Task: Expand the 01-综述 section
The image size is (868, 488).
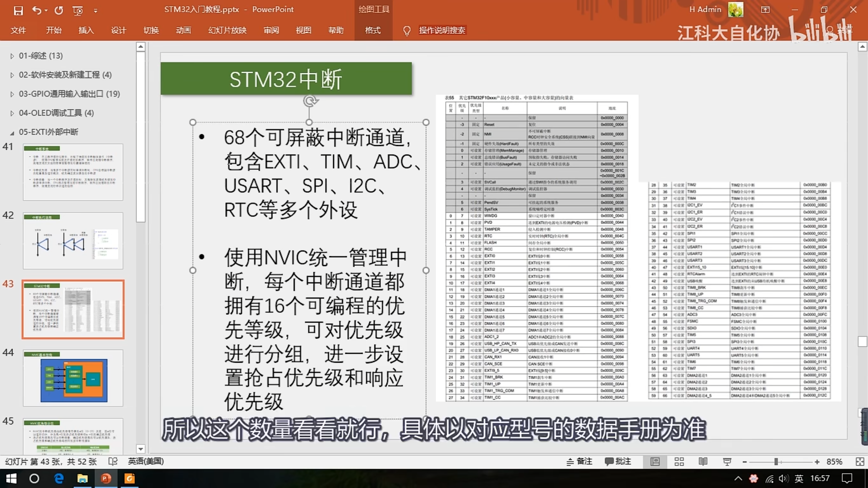Action: click(12, 56)
